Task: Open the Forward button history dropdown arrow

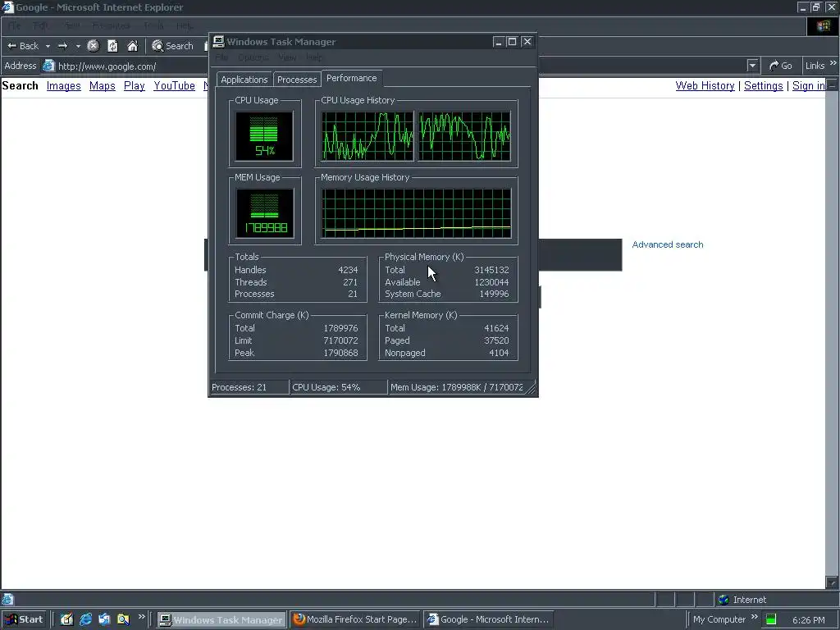Action: 78,47
